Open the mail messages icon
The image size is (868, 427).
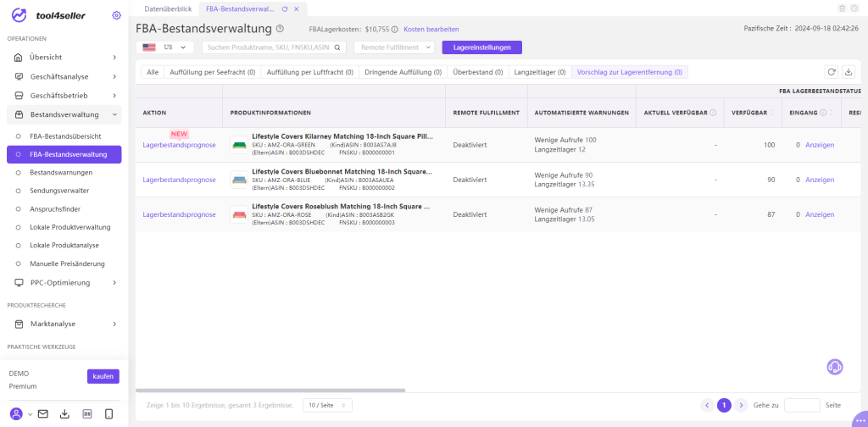[42, 413]
